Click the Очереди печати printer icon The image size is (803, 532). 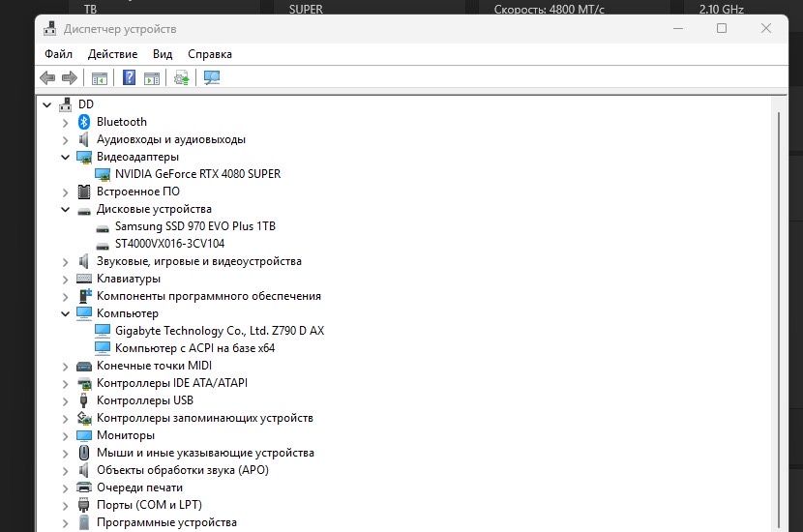click(x=84, y=488)
